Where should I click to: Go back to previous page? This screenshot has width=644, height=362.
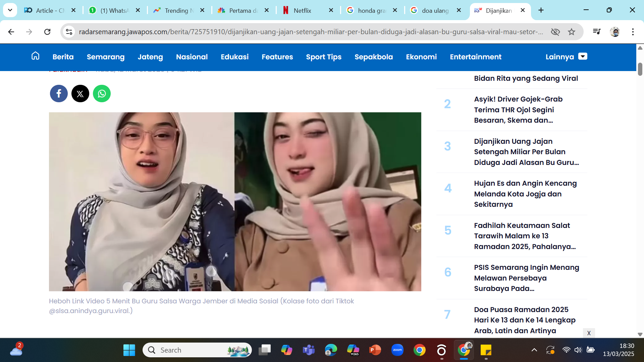tap(11, 32)
